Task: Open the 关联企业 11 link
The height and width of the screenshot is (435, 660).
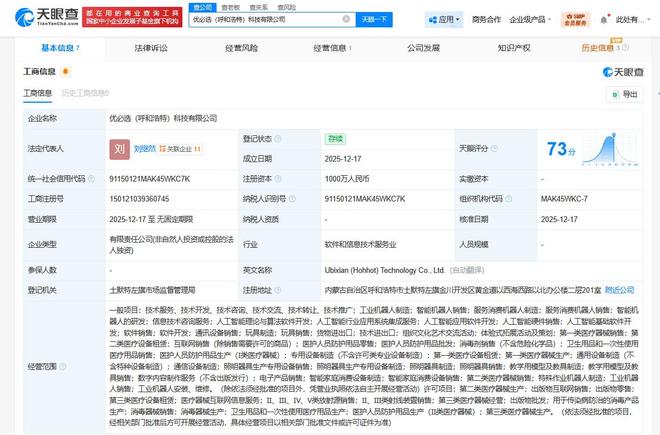Action: [180, 149]
